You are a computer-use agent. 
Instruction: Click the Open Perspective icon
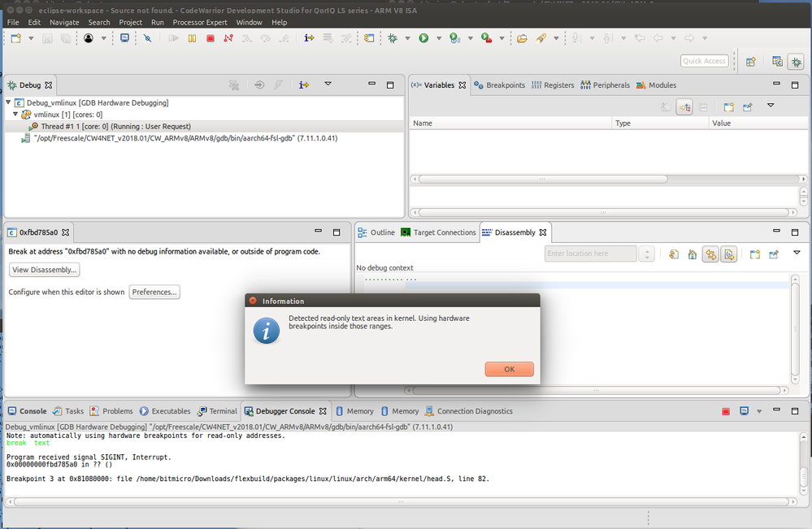750,62
